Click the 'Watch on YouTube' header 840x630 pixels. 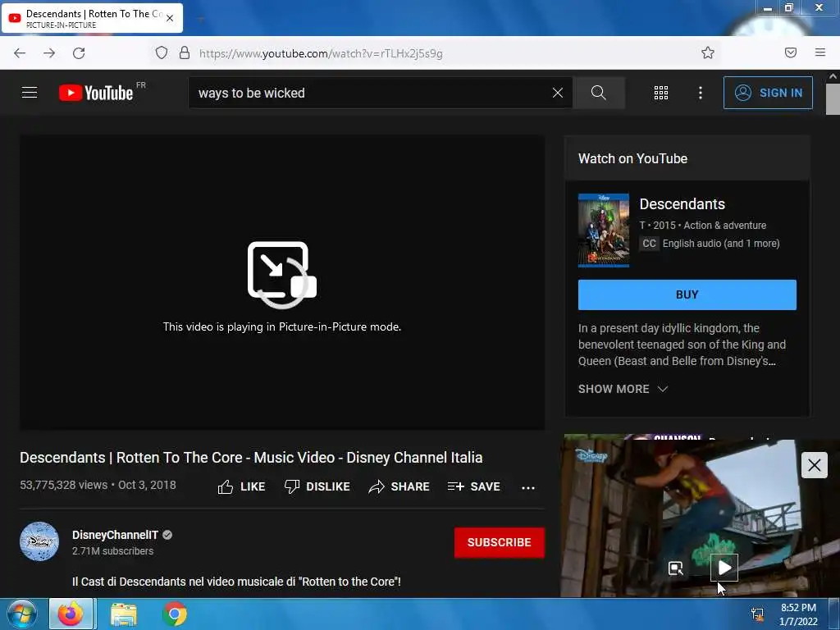(x=632, y=158)
